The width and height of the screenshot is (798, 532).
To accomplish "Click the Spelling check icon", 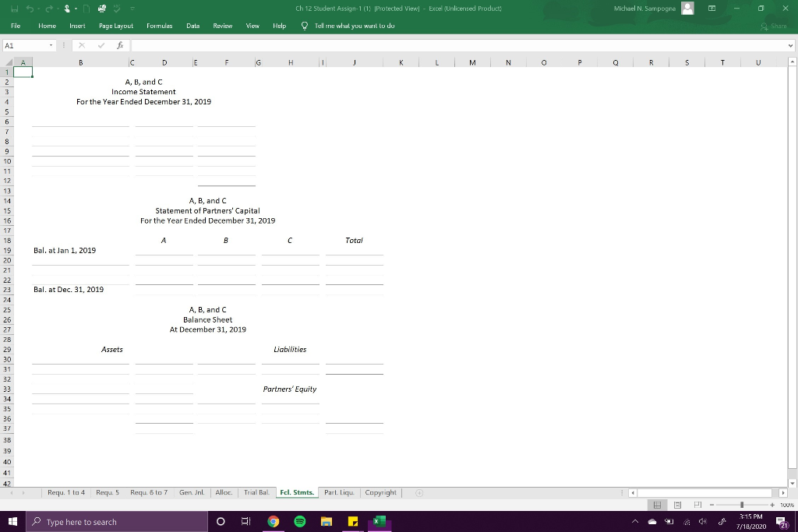I will click(117, 9).
